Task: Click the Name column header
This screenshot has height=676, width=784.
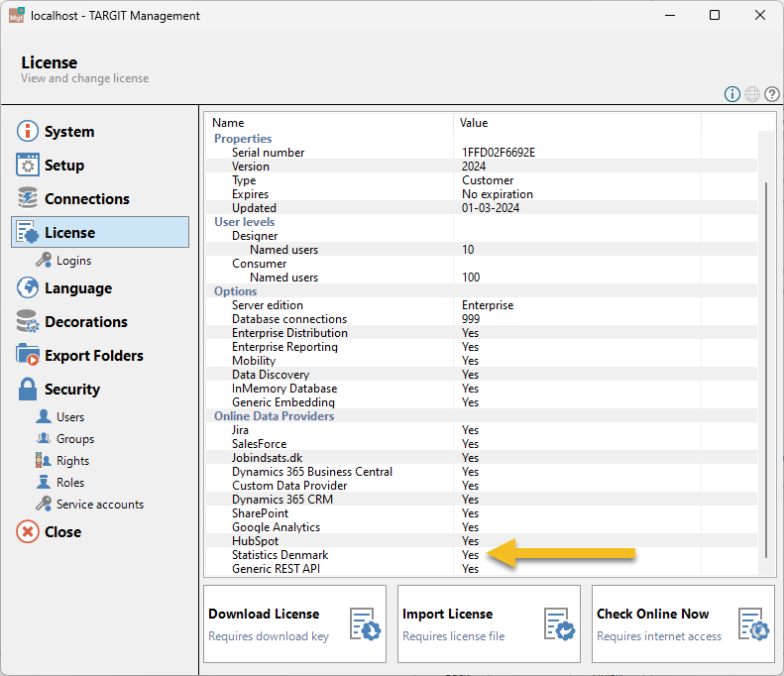Action: pos(329,123)
